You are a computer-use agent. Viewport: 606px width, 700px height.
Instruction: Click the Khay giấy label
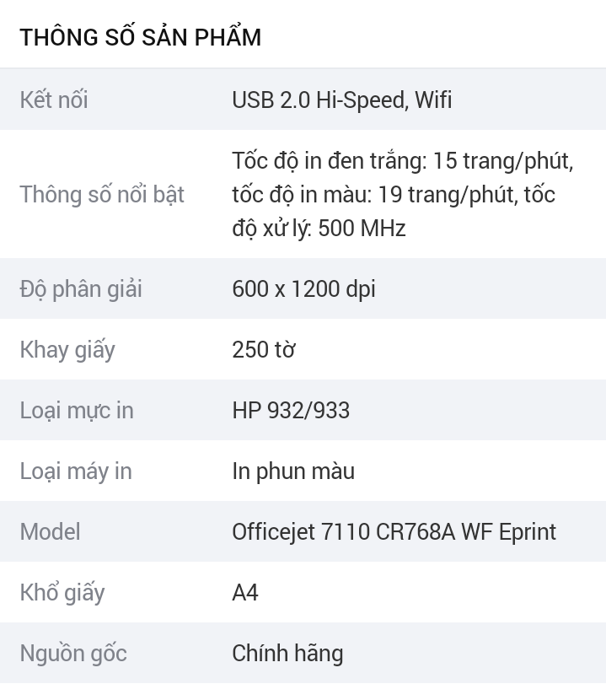click(x=67, y=349)
